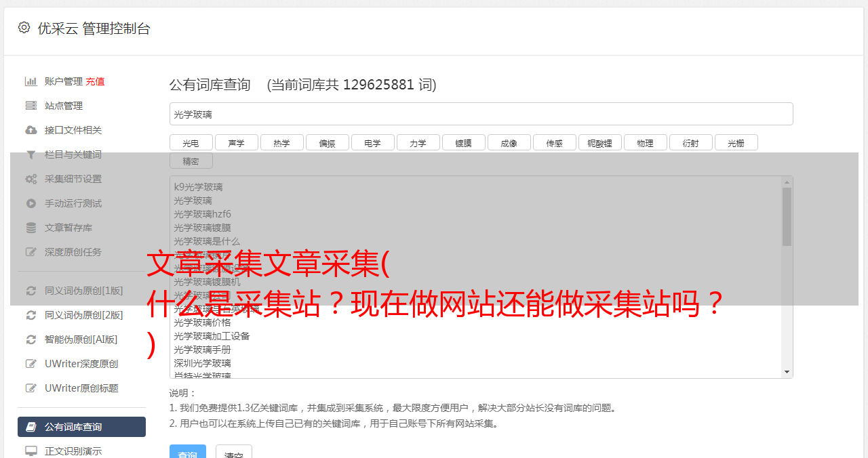Select the active 公有词库查询 menu item
This screenshot has width=868, height=458.
pos(81,427)
